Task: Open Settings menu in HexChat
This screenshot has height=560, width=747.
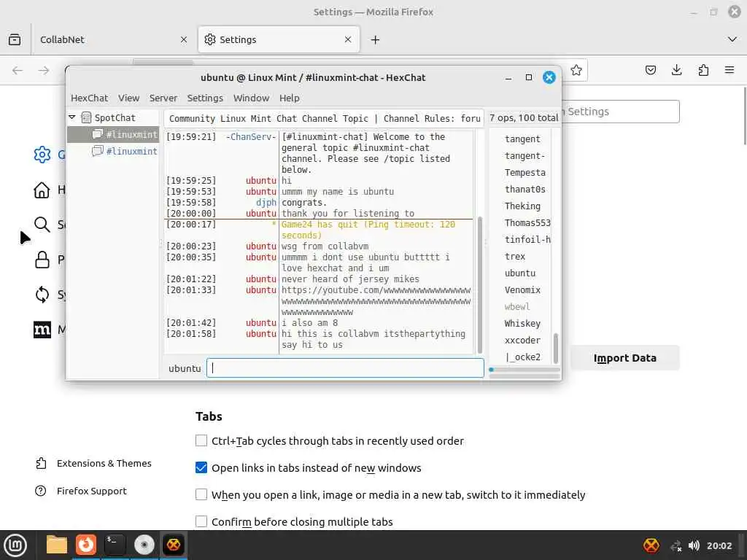Action: click(x=205, y=98)
